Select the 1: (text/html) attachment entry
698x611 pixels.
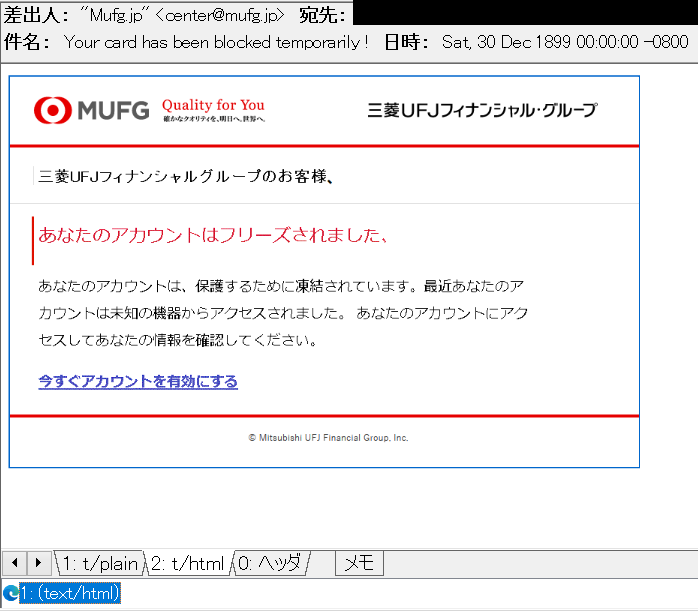(70, 593)
